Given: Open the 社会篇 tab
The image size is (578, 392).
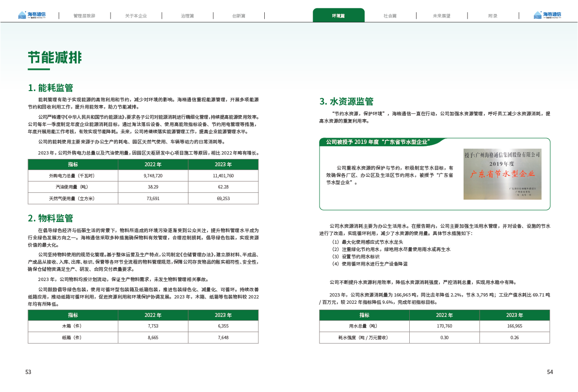Looking at the screenshot, I should tap(390, 16).
